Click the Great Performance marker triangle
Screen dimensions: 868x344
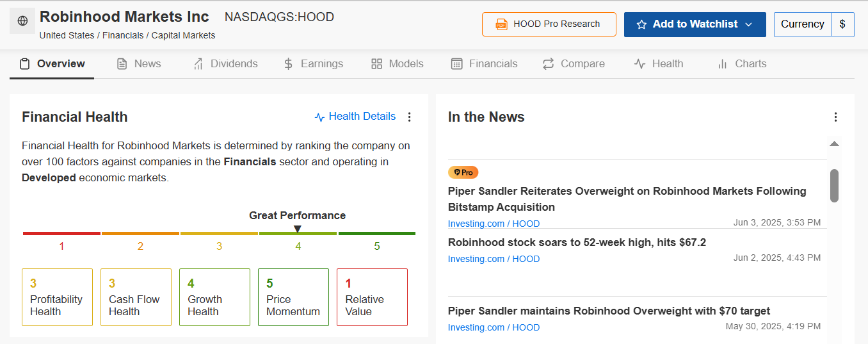(298, 229)
